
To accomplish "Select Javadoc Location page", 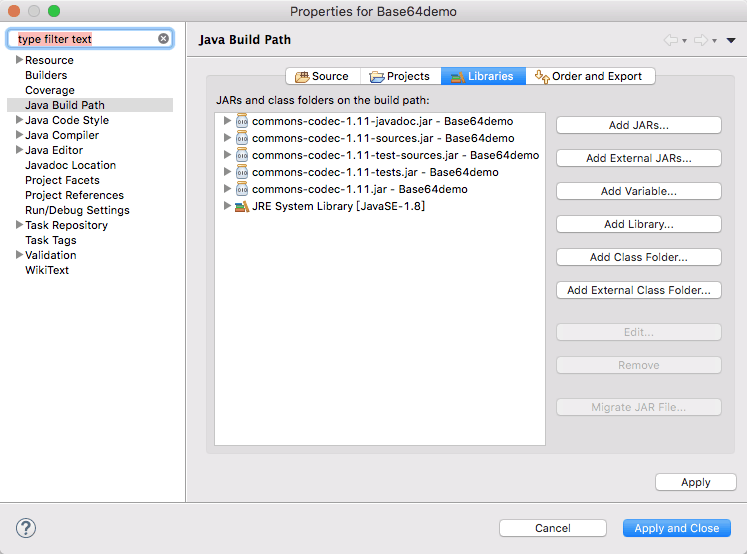I will (x=71, y=165).
